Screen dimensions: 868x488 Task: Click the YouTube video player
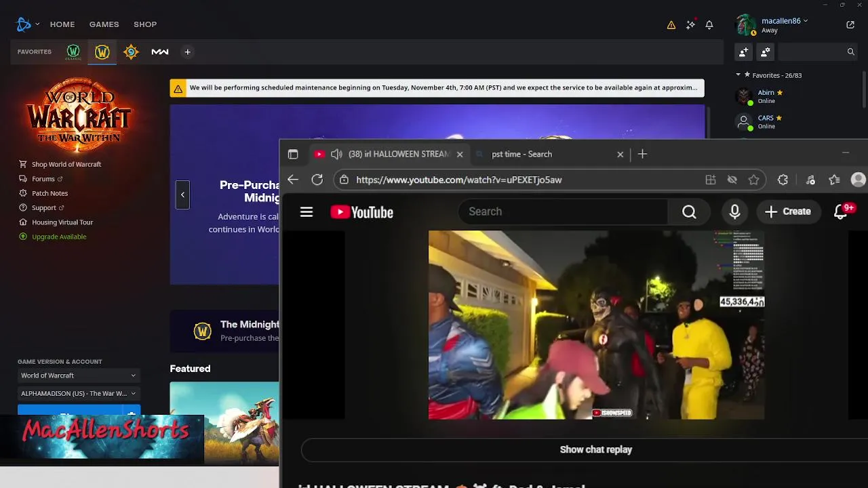(x=596, y=325)
